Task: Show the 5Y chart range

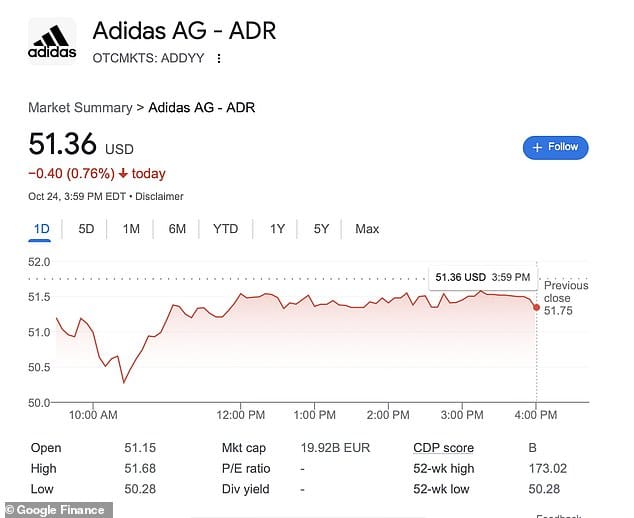Action: point(321,229)
